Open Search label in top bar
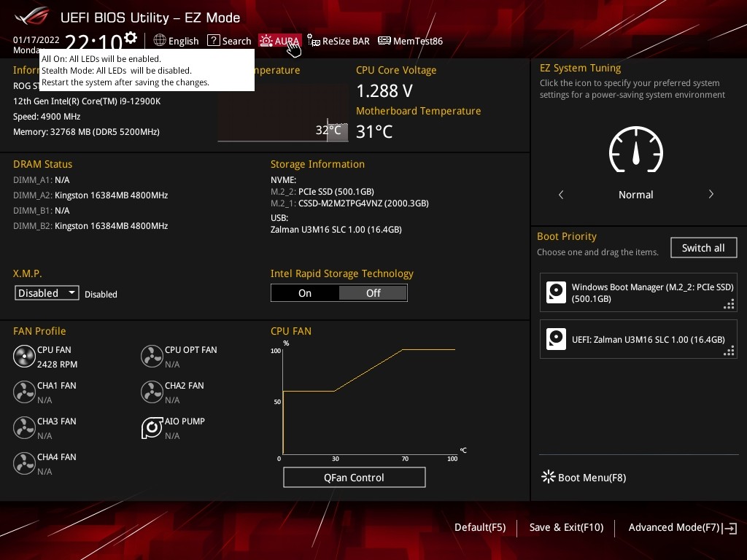Viewport: 747px width, 560px height. click(237, 41)
